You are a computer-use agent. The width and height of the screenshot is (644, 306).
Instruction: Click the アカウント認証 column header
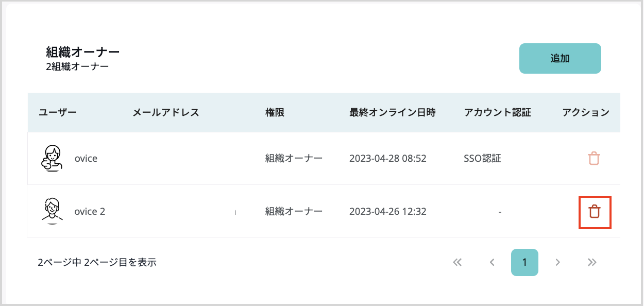pyautogui.click(x=497, y=112)
